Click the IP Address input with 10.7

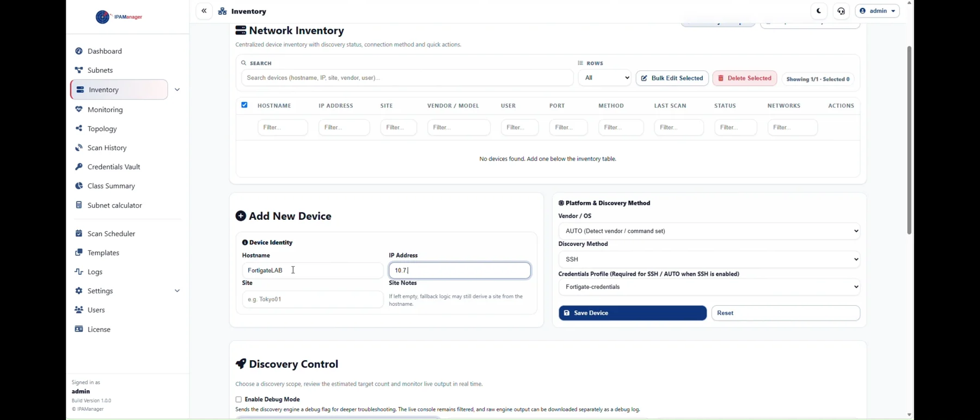click(460, 270)
